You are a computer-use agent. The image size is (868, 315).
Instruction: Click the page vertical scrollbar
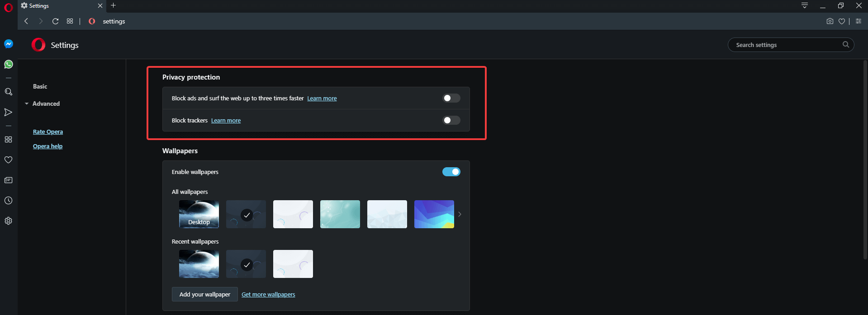(865, 160)
